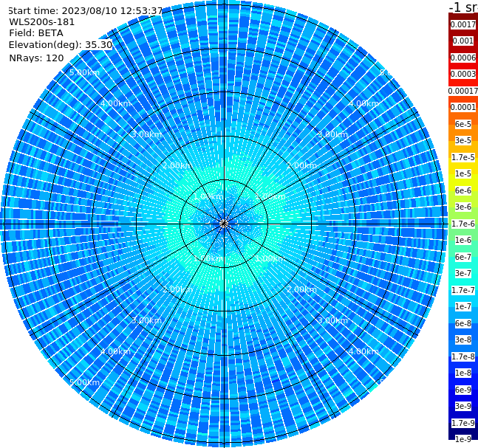
Task: Select the 1e-6 colorbar tick label
Action: [x=463, y=240]
